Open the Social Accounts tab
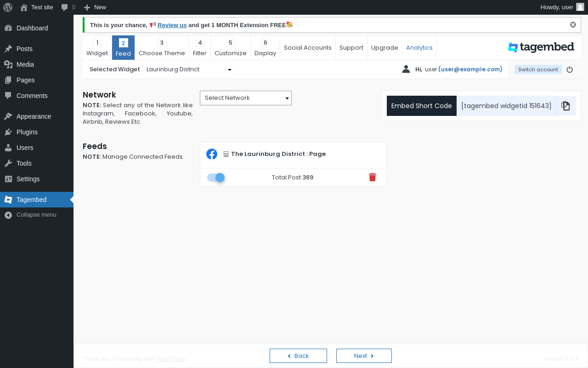 [308, 48]
